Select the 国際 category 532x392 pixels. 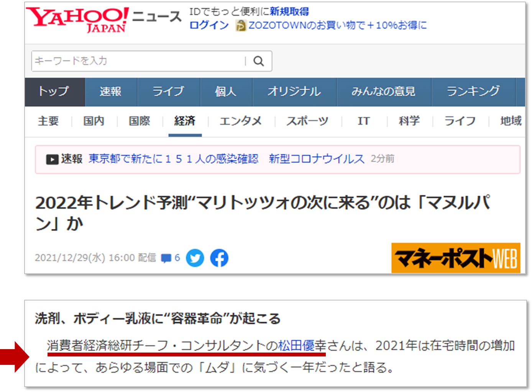click(140, 121)
